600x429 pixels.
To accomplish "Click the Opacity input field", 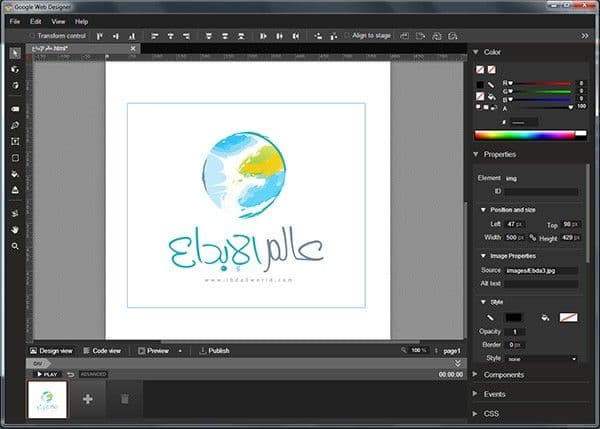I will (x=515, y=331).
